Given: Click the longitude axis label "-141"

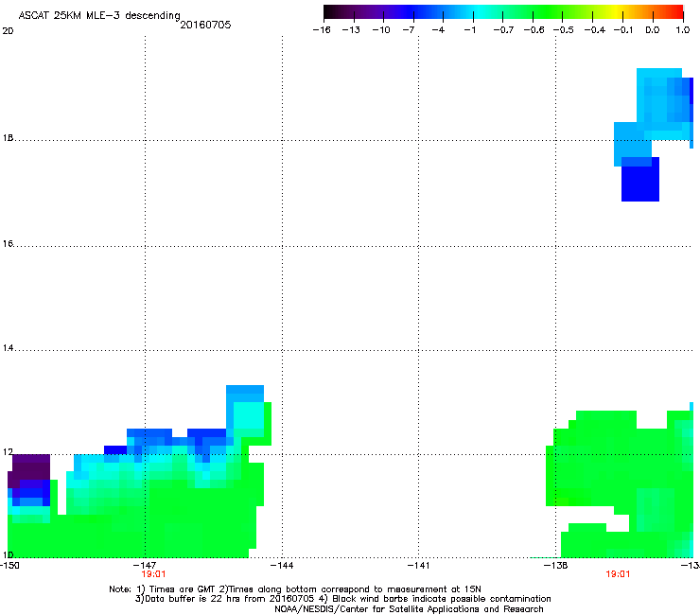Looking at the screenshot, I should click(x=419, y=566).
